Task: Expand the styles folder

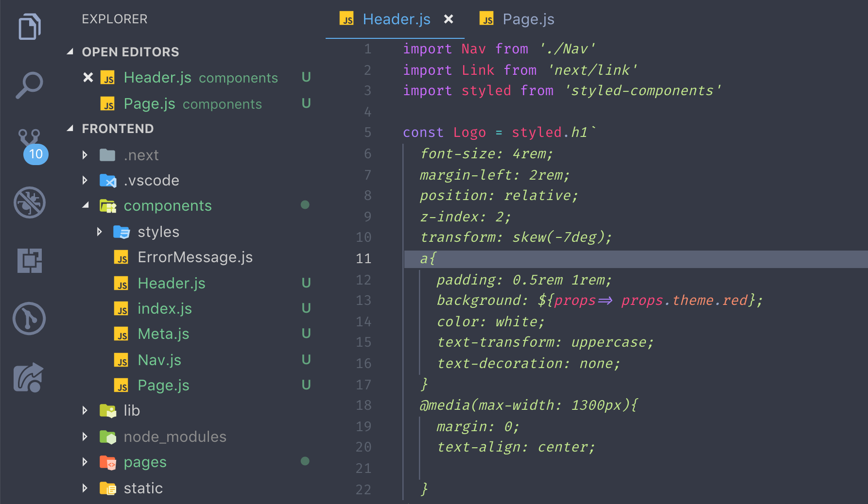Action: pyautogui.click(x=99, y=232)
